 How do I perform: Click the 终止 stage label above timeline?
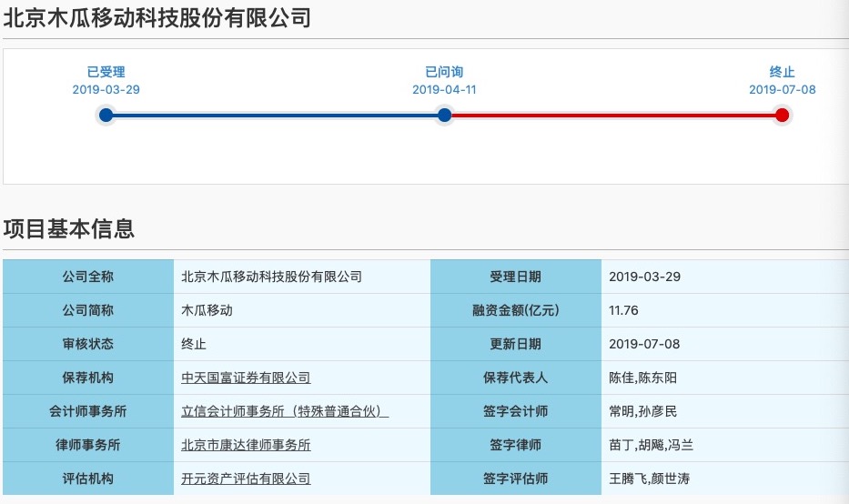click(x=782, y=72)
